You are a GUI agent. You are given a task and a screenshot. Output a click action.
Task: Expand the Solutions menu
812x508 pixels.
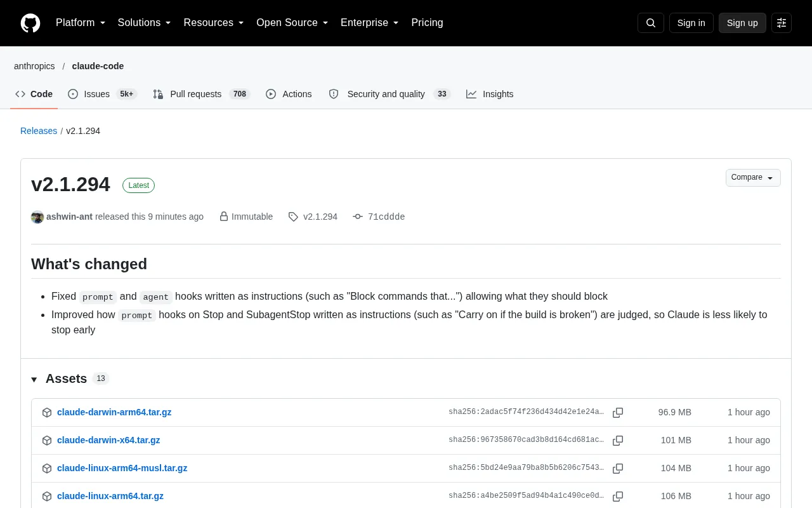click(x=145, y=23)
